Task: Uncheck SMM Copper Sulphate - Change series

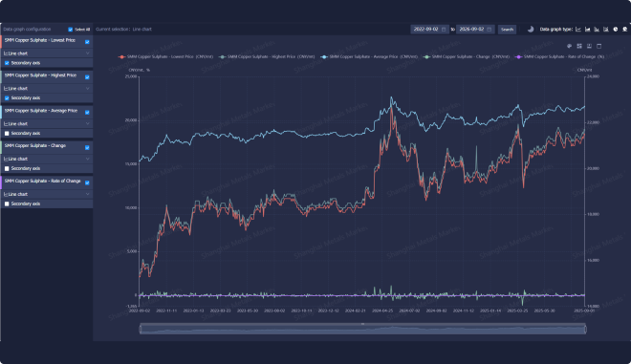Action: coord(87,148)
